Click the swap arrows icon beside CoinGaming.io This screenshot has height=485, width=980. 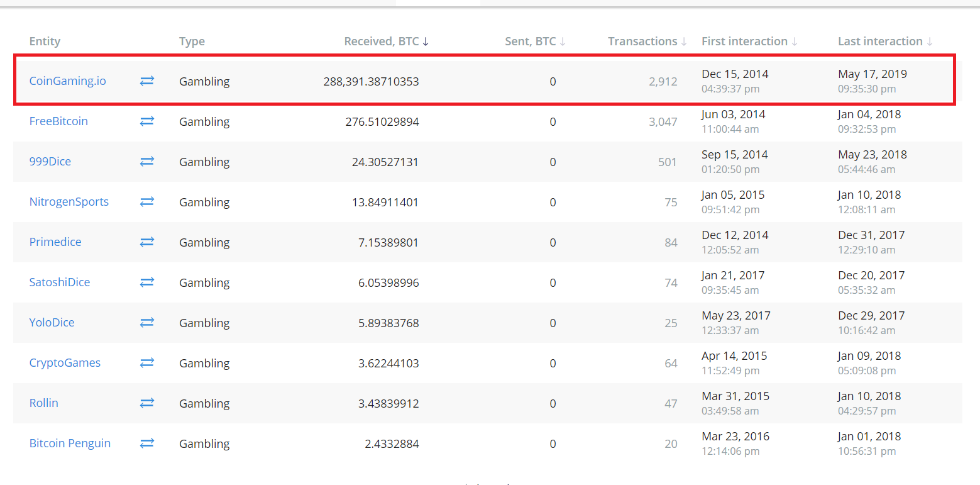coord(147,81)
